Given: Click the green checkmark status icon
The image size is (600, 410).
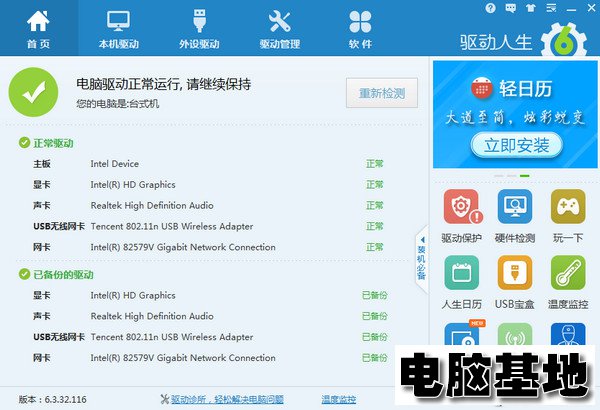Looking at the screenshot, I should (33, 92).
